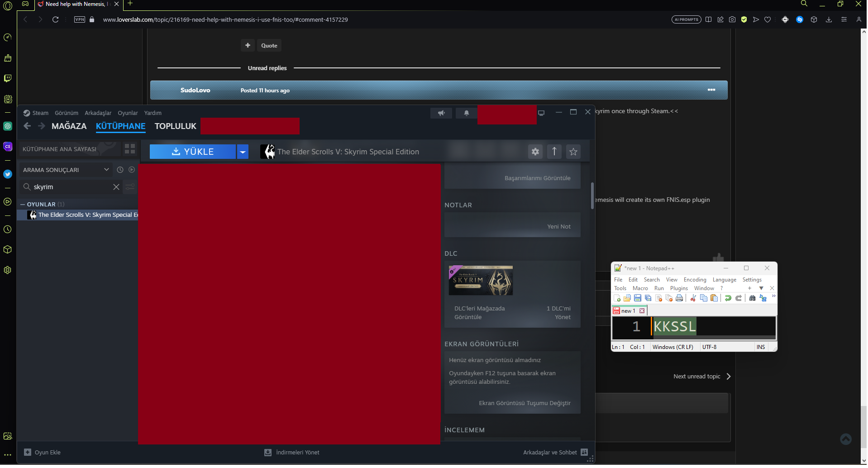
Task: Click the Print icon in Notepad++
Action: tap(679, 298)
